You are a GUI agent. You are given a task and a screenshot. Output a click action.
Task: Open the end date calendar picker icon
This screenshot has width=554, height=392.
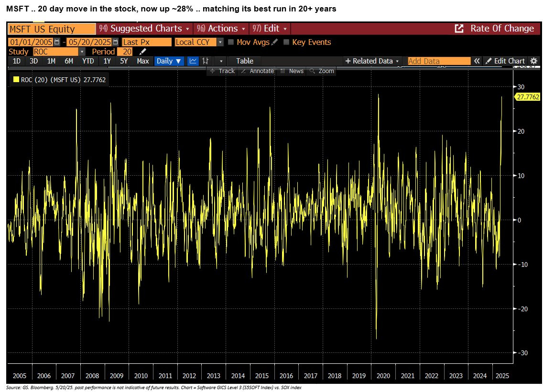pyautogui.click(x=115, y=42)
